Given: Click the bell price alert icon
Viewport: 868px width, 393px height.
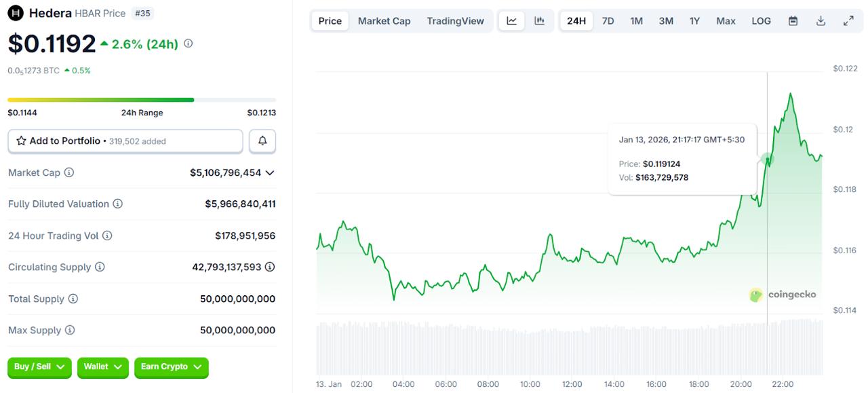Looking at the screenshot, I should click(x=262, y=141).
